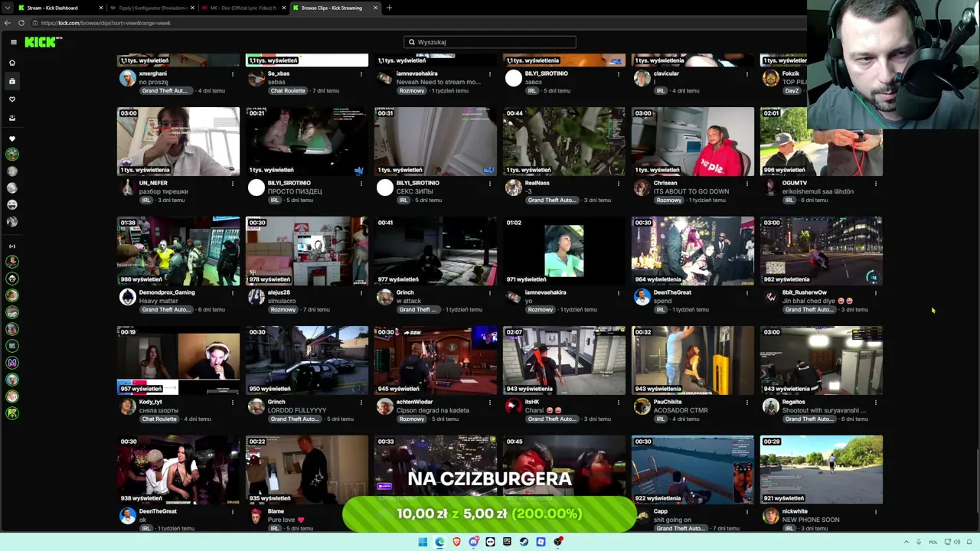Open options for PauChikita clip
The height and width of the screenshot is (551, 980).
(747, 402)
